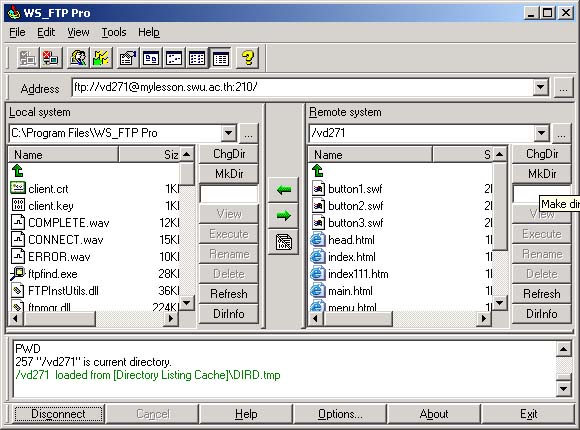Click the remote ChgDir button

coord(542,154)
